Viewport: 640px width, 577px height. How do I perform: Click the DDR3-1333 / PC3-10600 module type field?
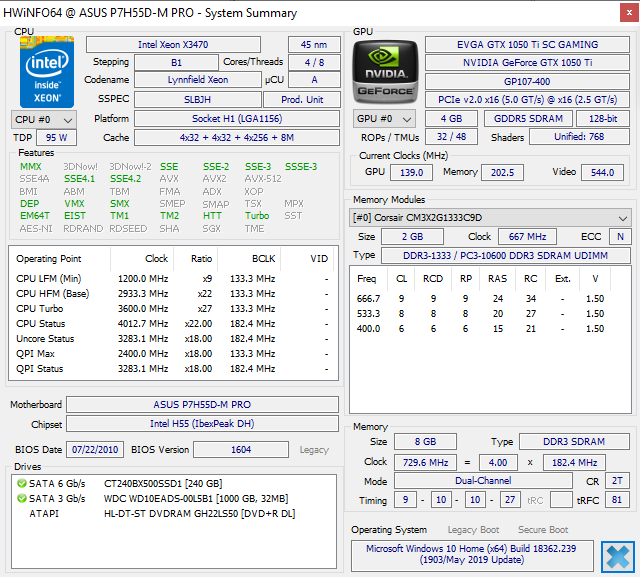[x=506, y=256]
